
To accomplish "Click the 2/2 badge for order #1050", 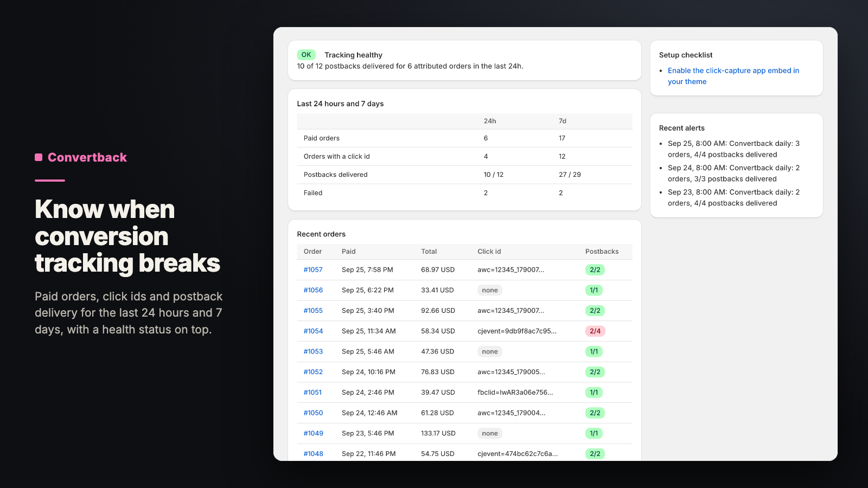I will click(x=595, y=413).
